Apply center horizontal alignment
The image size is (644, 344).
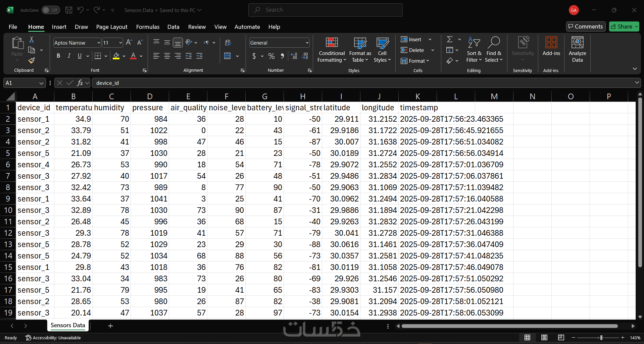pos(167,56)
